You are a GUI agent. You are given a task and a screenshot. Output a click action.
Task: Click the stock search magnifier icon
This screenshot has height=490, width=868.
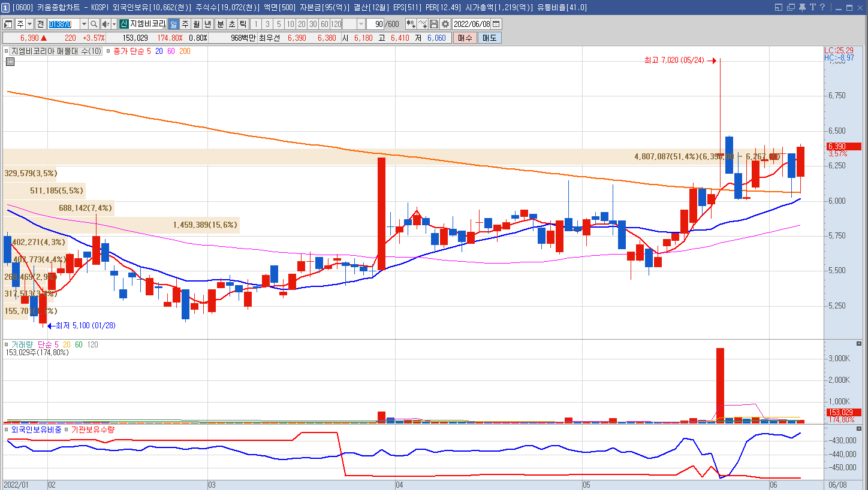94,24
